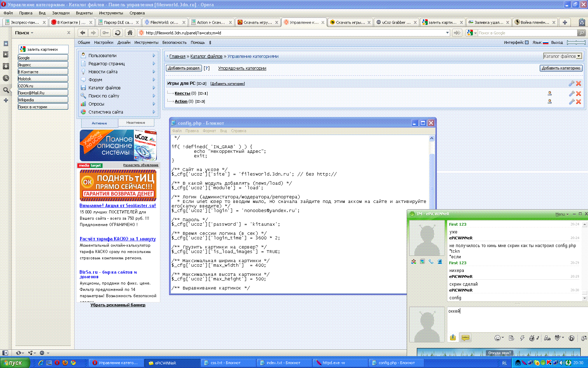Start a webcam video chat in ICQ
588x368 pixels.
[440, 261]
